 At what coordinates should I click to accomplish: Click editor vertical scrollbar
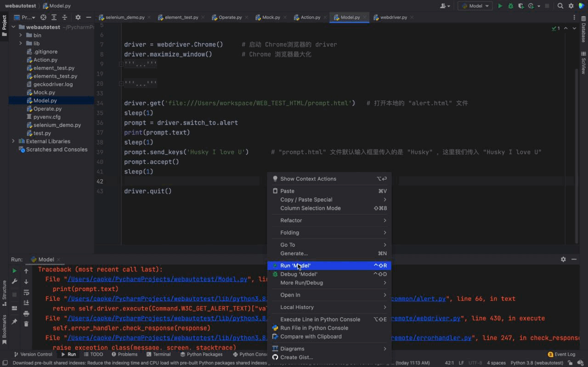577,156
